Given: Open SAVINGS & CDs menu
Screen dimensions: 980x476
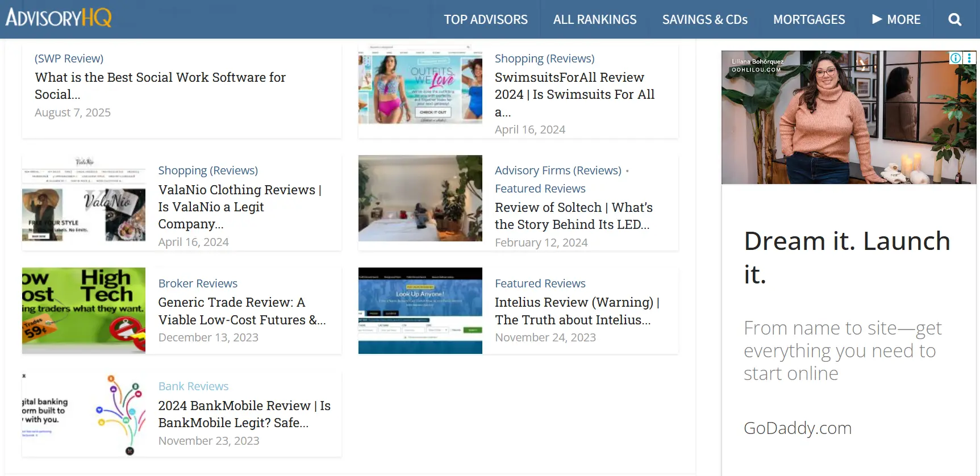Looking at the screenshot, I should tap(704, 19).
